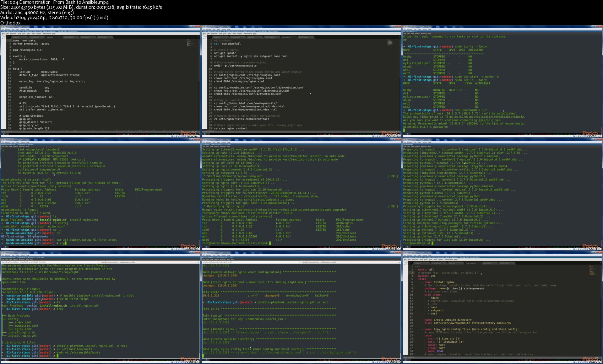Click the tab scroll arrows in the first thumbnail's editor
The image size is (603, 364).
[x=8, y=37]
